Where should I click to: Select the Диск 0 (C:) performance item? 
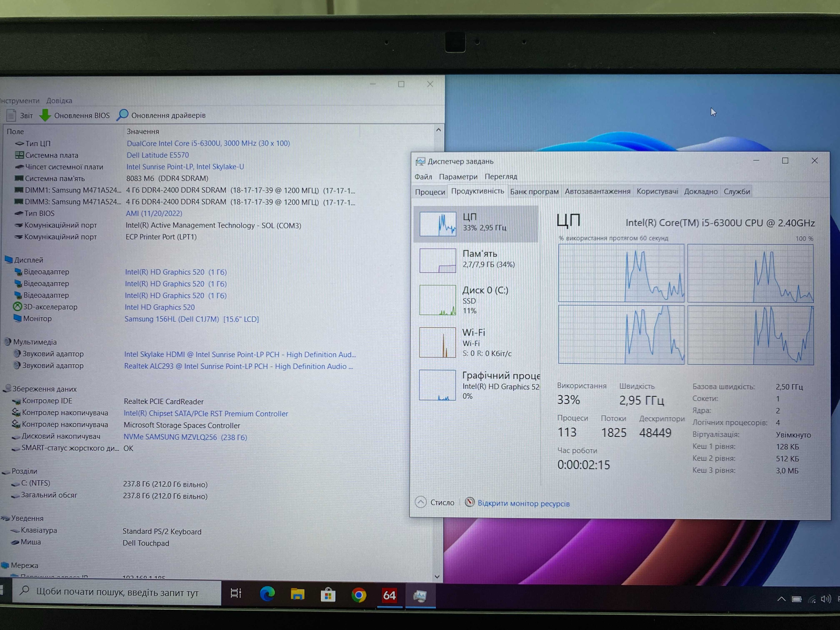[x=476, y=300]
